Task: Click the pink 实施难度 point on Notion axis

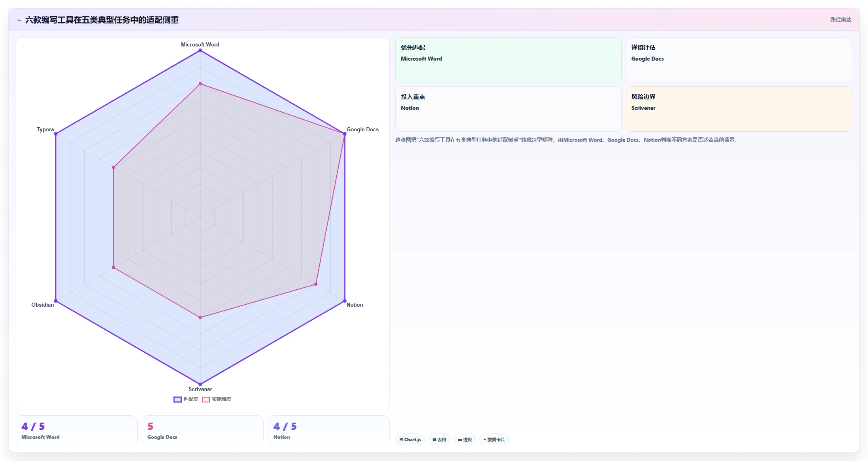Action: tap(316, 284)
